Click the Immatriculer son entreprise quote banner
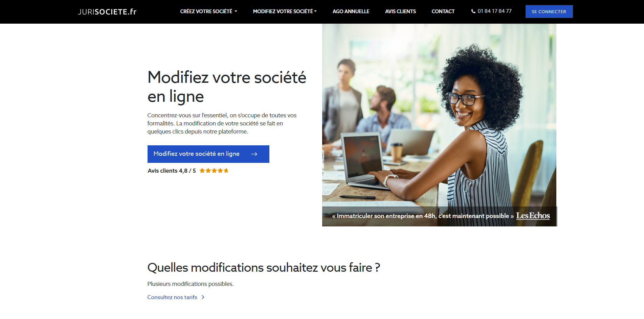Screen dimensions: 644x319 (439, 216)
